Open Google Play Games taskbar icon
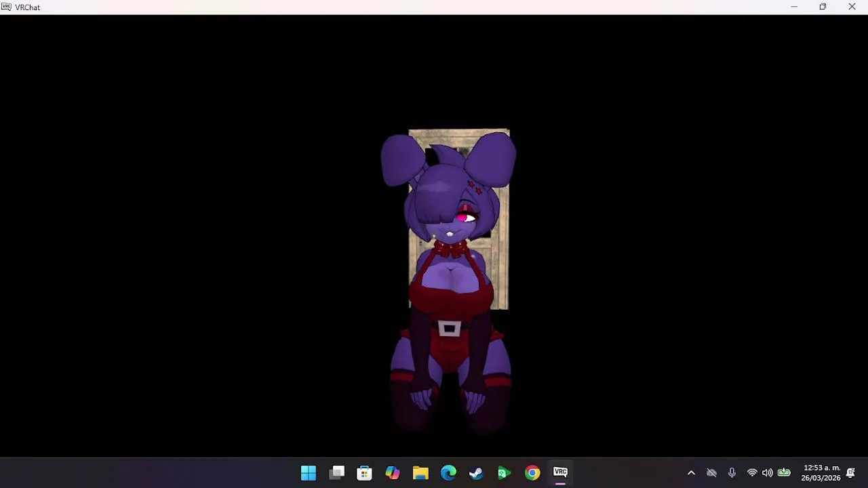The height and width of the screenshot is (488, 868). pyautogui.click(x=504, y=472)
